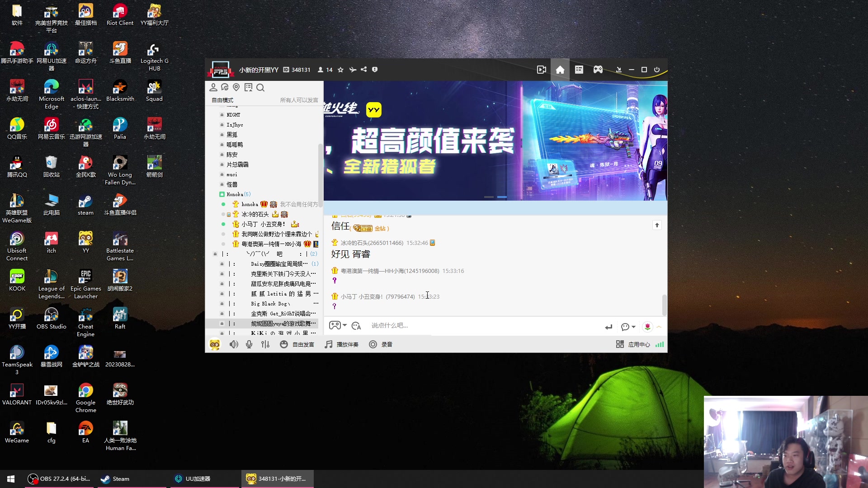This screenshot has height=488, width=868.
Task: Open the member search in the left sidebar
Action: pyautogui.click(x=260, y=87)
